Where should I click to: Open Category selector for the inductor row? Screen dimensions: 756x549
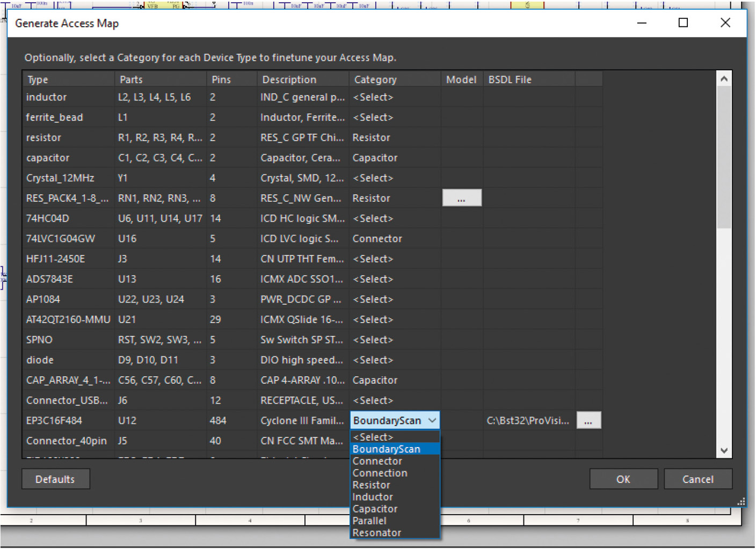pyautogui.click(x=373, y=98)
